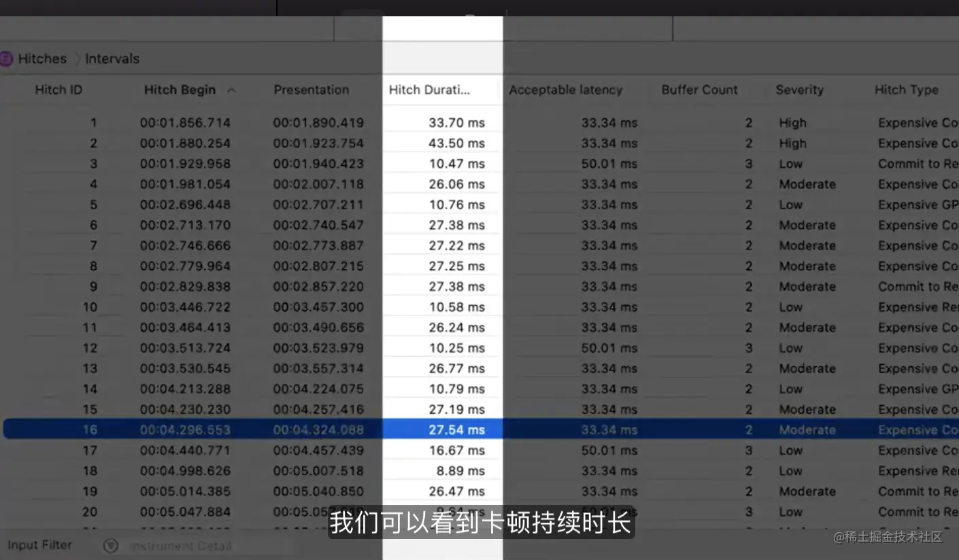Click Moderate severity in hitch 4 row
The image size is (959, 560).
807,184
